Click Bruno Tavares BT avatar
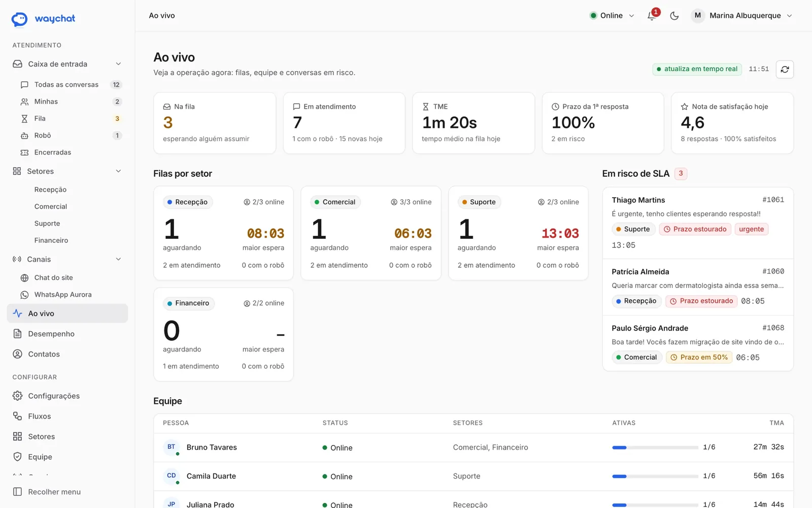This screenshot has height=508, width=812. (x=172, y=447)
